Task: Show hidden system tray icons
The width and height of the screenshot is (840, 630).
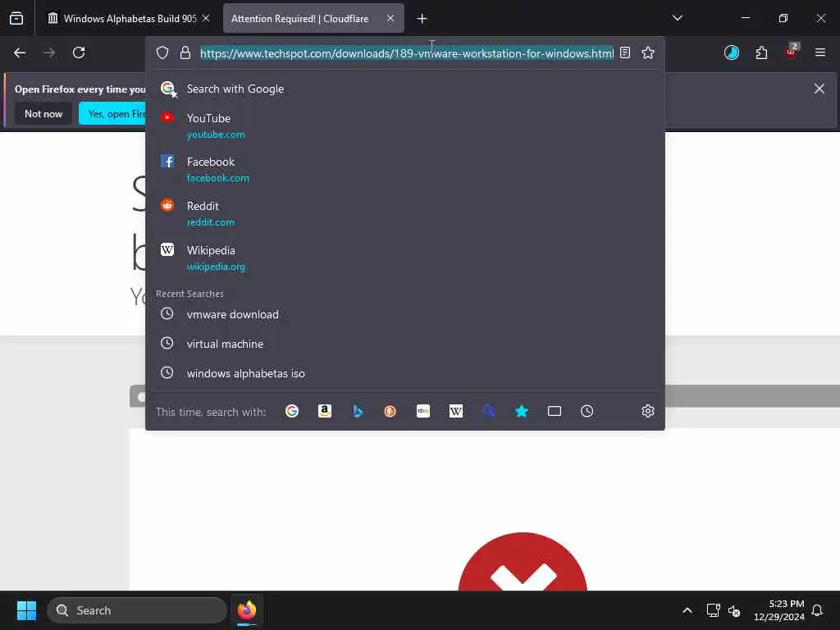Action: [x=687, y=610]
